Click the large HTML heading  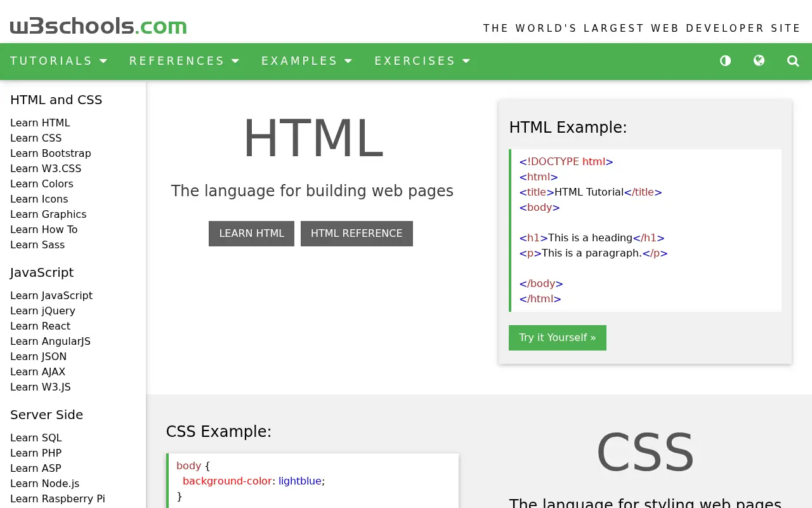tap(313, 138)
